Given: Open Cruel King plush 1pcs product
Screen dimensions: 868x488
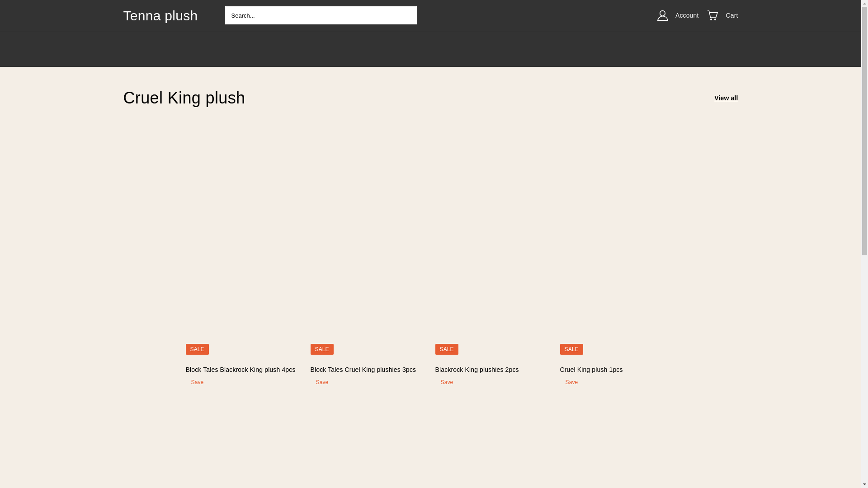Looking at the screenshot, I should (591, 370).
